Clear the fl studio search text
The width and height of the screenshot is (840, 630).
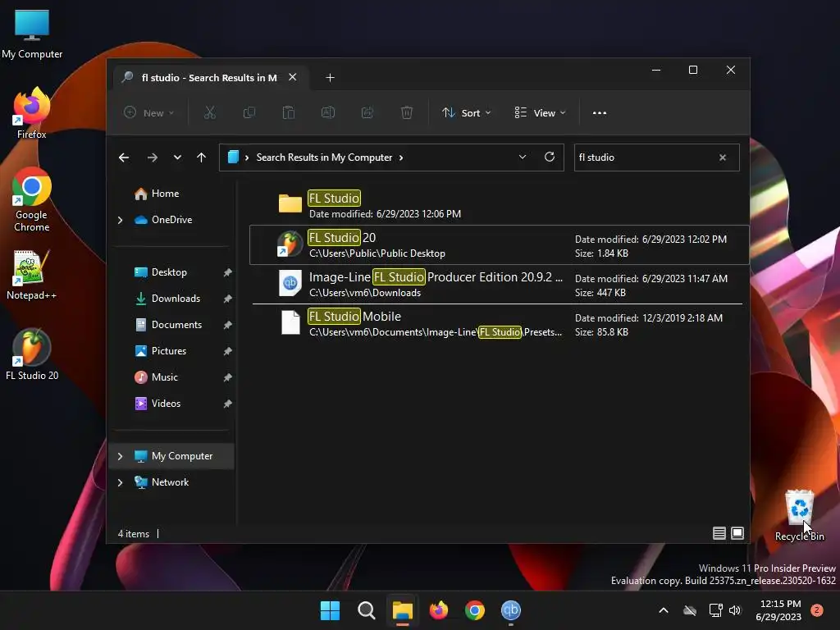click(x=723, y=157)
